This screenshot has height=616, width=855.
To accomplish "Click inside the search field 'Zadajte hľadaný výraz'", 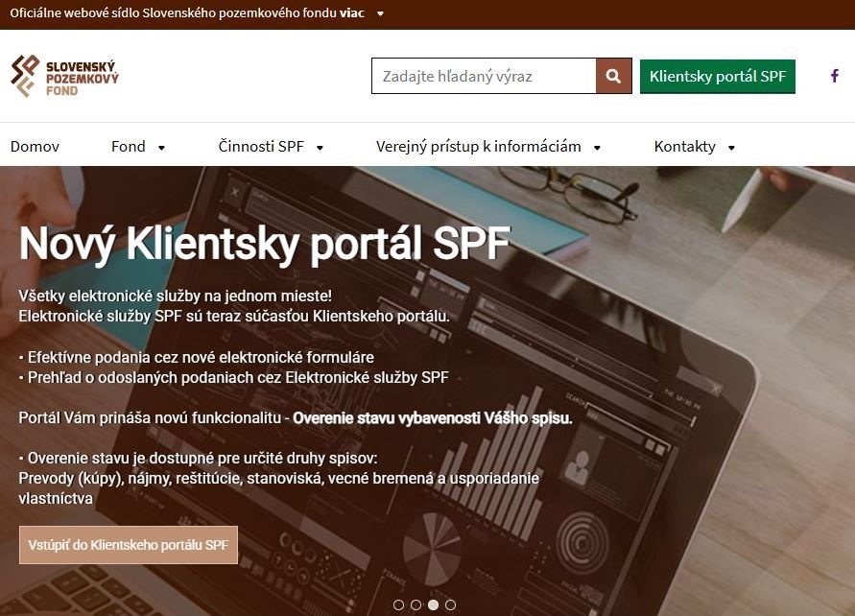I will [x=483, y=76].
